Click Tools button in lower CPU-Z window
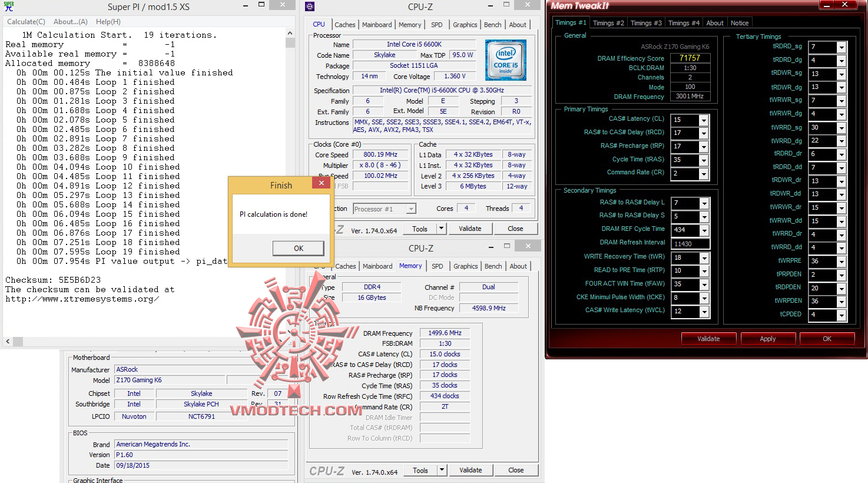 (420, 470)
